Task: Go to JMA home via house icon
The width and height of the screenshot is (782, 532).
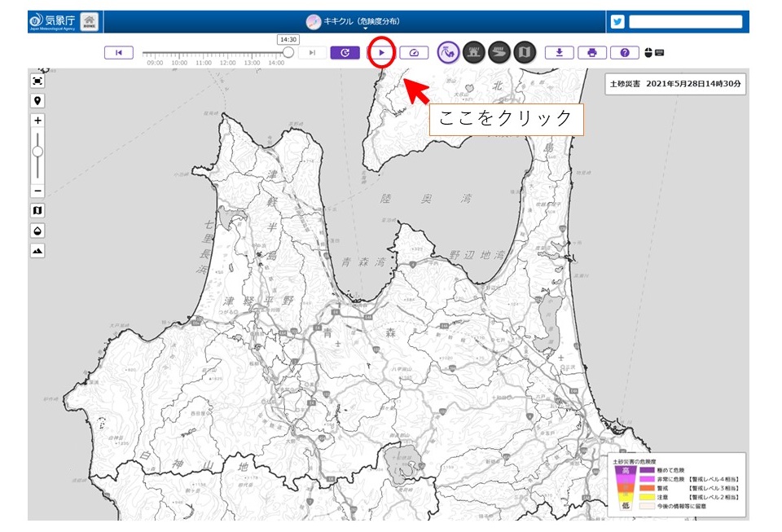Action: [90, 21]
